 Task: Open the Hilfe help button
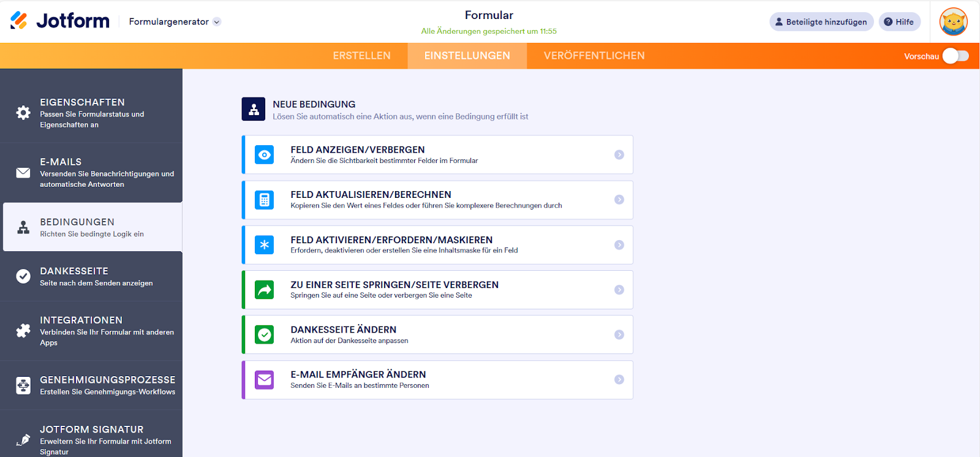coord(899,22)
